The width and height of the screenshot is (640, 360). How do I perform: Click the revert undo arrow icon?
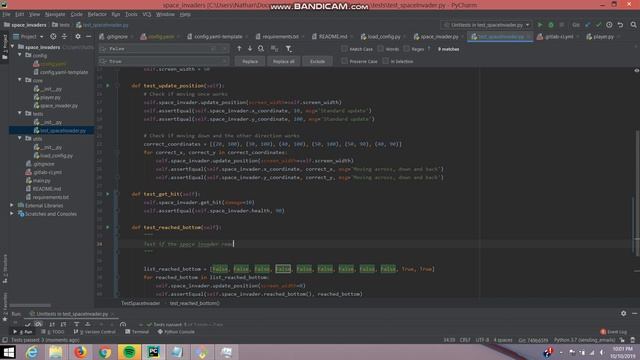pos(620,25)
